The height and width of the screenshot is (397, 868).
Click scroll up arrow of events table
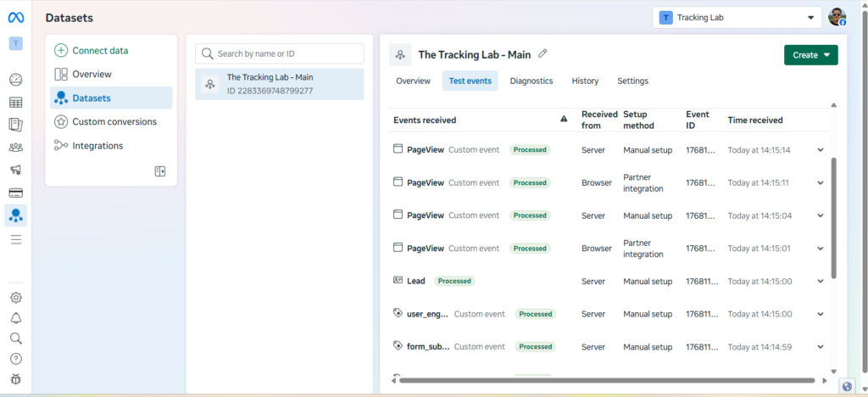834,105
